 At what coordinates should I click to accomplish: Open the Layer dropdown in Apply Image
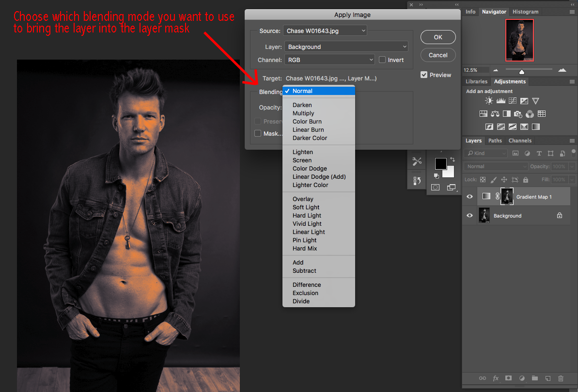point(346,46)
